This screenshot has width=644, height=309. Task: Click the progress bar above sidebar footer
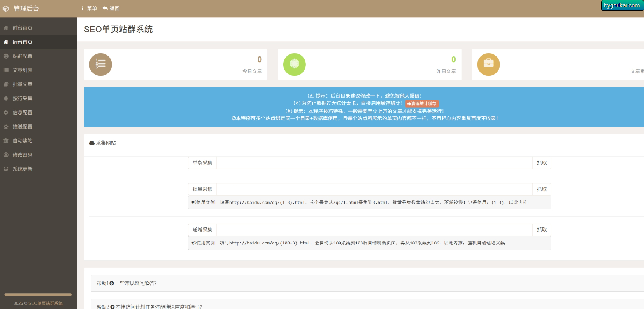(x=38, y=295)
